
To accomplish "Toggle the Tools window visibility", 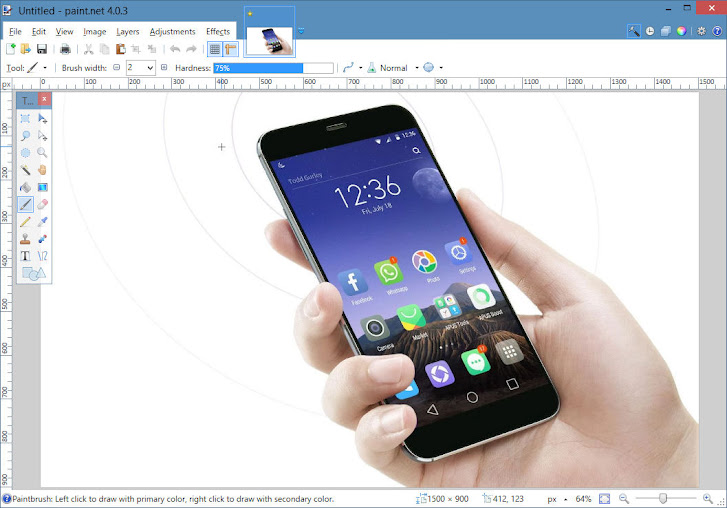I will 634,31.
